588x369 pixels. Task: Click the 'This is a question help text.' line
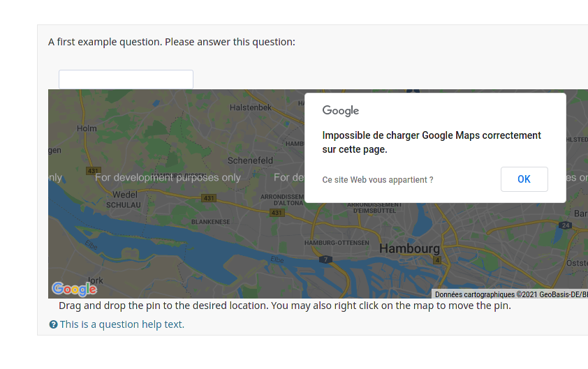[x=122, y=324]
